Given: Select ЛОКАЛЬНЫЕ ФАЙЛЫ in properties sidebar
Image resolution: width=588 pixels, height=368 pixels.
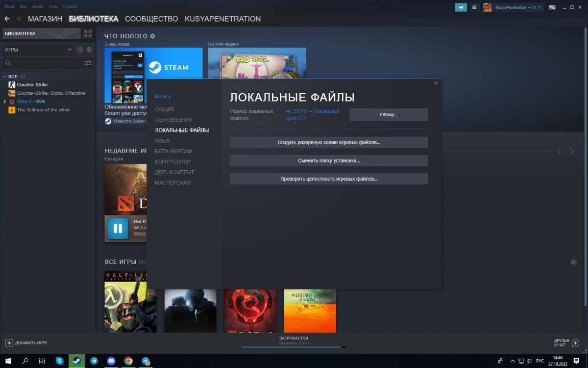Looking at the screenshot, I should coord(182,131).
